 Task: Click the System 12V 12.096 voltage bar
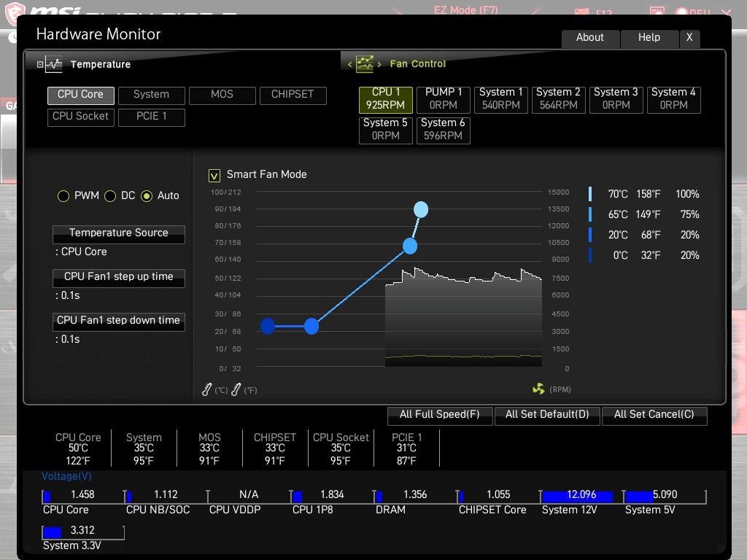[581, 496]
